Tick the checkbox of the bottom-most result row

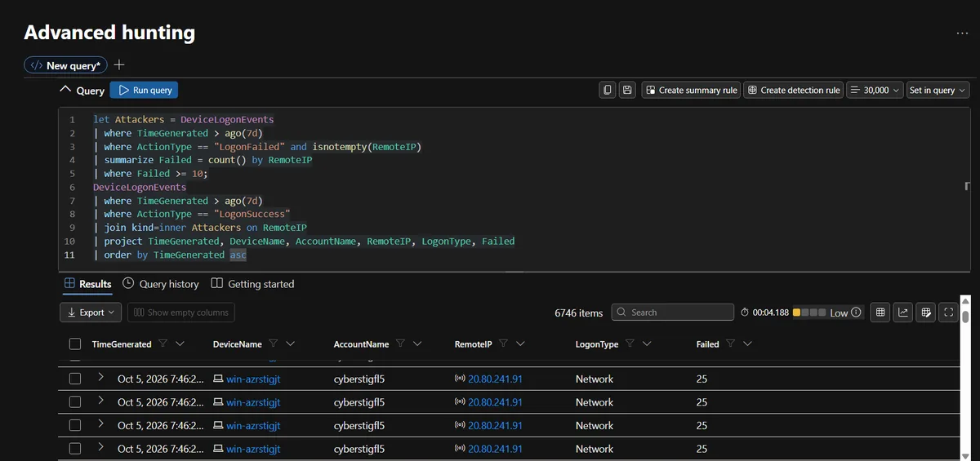[x=75, y=449]
